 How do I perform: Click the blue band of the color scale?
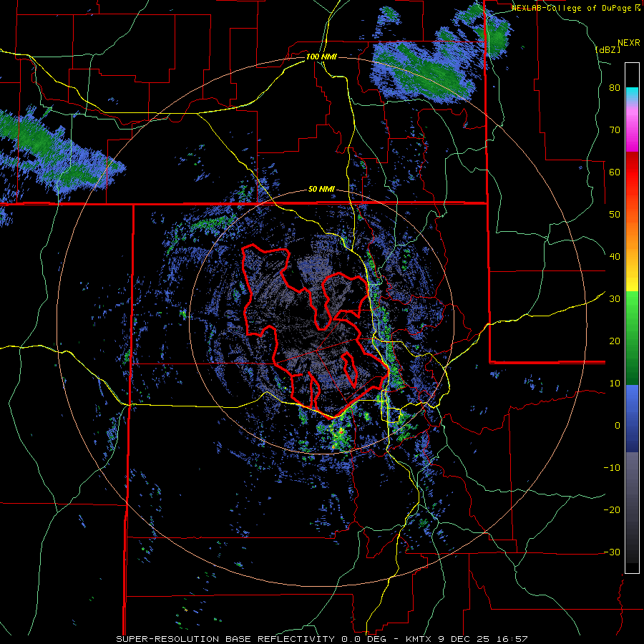pyautogui.click(x=632, y=419)
